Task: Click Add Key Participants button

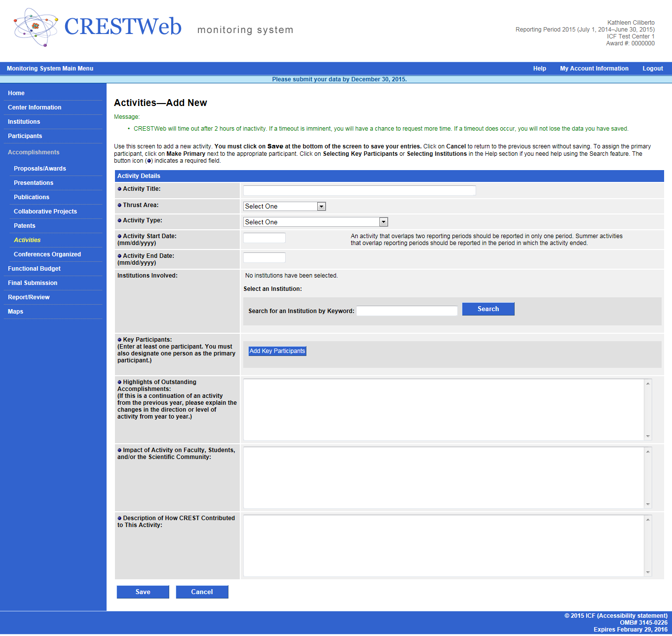Action: [277, 351]
